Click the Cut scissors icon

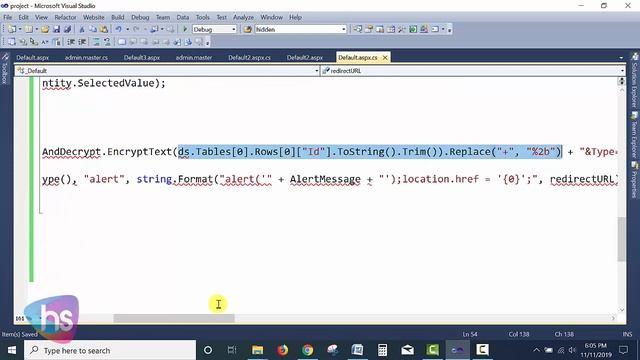pos(82,29)
